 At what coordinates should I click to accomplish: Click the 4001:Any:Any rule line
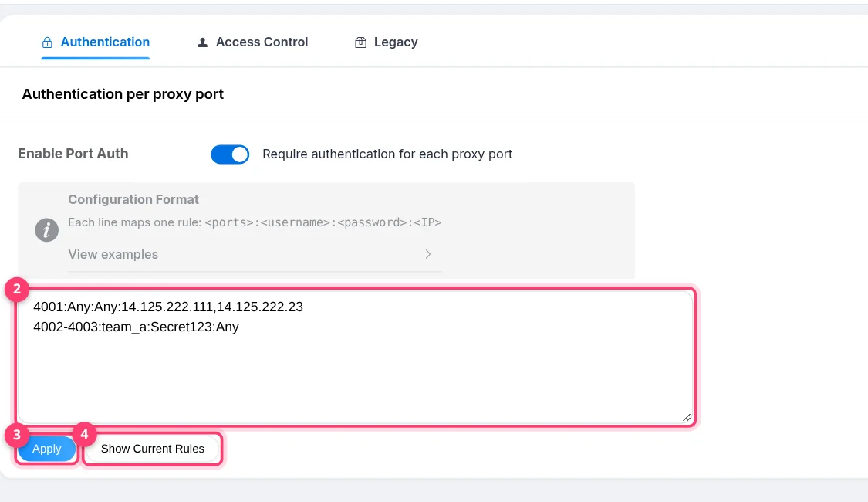(x=168, y=307)
